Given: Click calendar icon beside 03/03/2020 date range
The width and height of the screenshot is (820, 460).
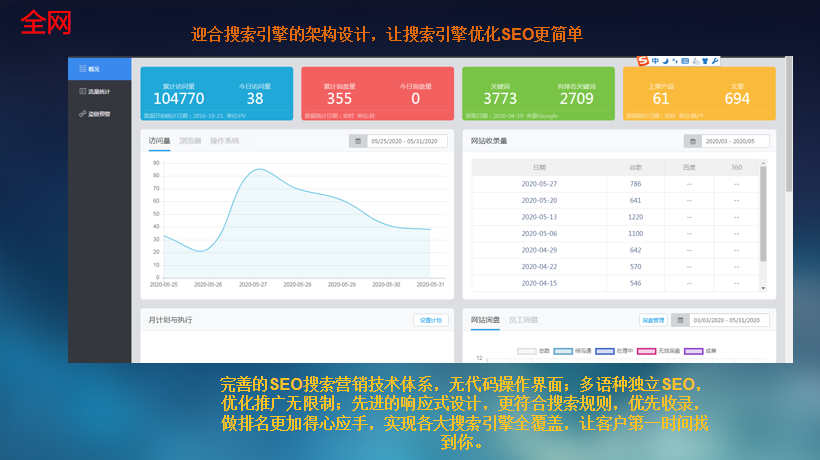Looking at the screenshot, I should (x=680, y=320).
